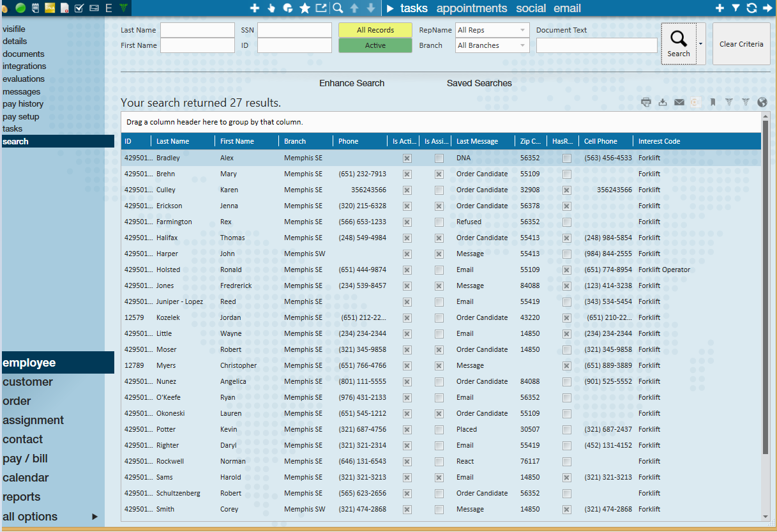Click the star favorites icon in top toolbar
Image resolution: width=777 pixels, height=532 pixels.
click(x=305, y=8)
